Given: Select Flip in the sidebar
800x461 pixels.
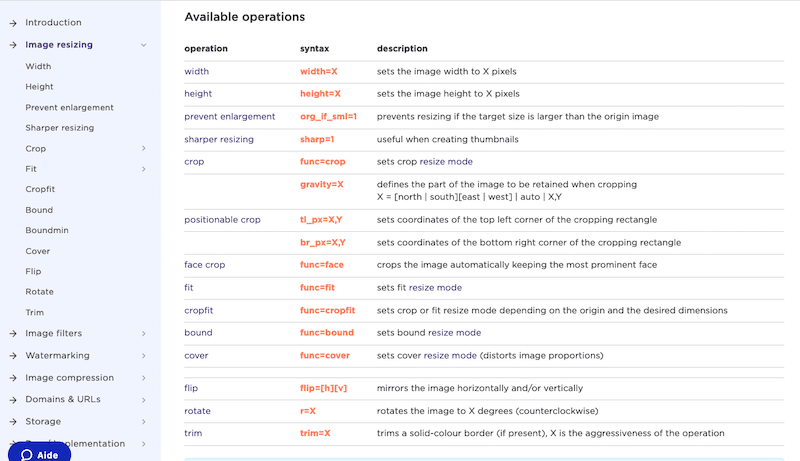Looking at the screenshot, I should pos(33,272).
